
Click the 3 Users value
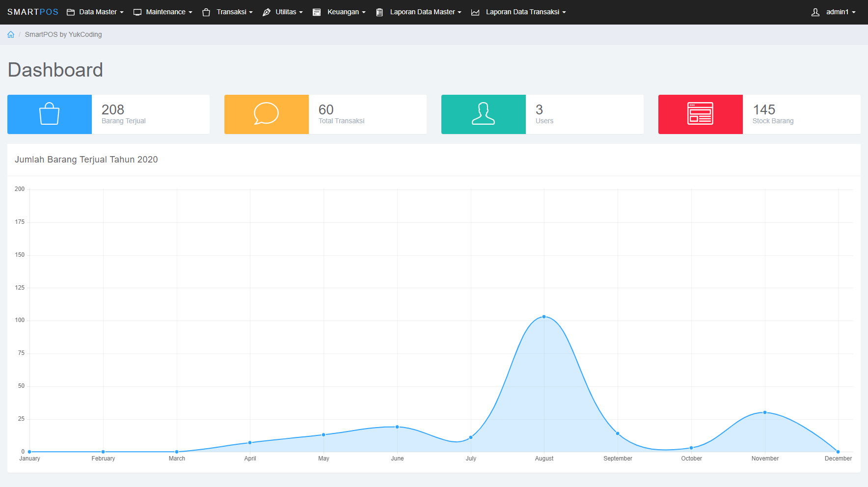[539, 109]
